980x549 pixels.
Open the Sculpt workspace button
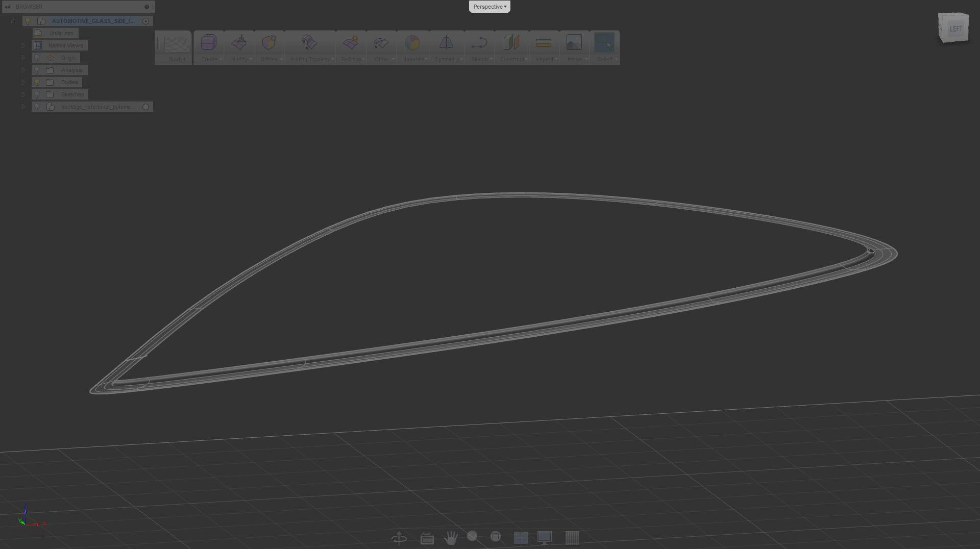[x=177, y=47]
